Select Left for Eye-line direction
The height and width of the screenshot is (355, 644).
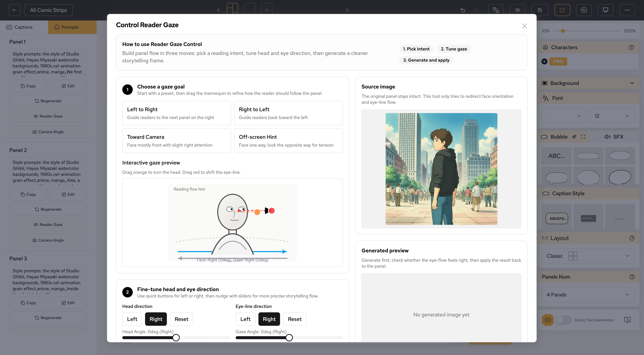click(x=245, y=319)
